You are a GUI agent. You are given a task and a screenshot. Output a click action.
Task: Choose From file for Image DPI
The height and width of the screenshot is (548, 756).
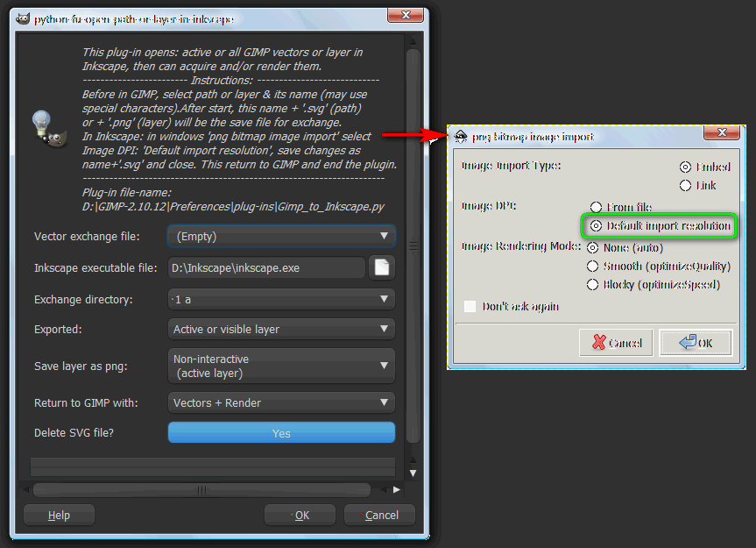[596, 207]
